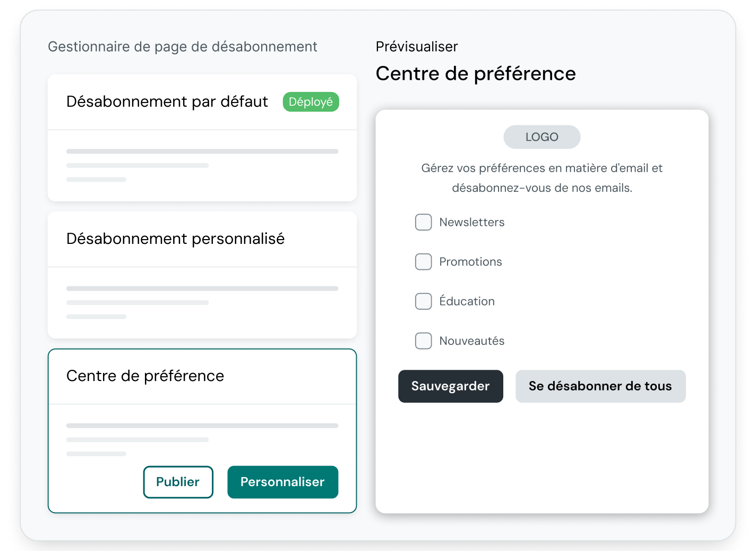Viewport: 756px width, 551px height.
Task: Click the LOGO placeholder
Action: coord(542,137)
